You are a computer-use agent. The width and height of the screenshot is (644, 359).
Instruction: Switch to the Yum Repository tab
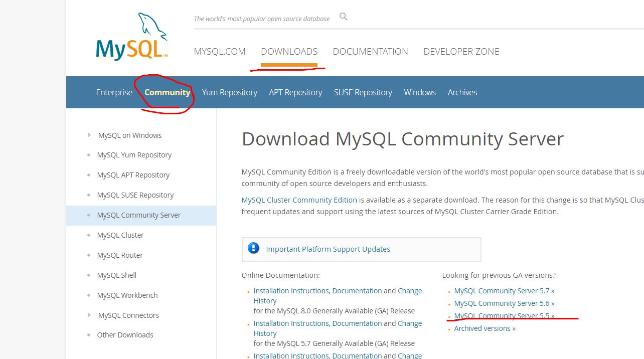(230, 92)
